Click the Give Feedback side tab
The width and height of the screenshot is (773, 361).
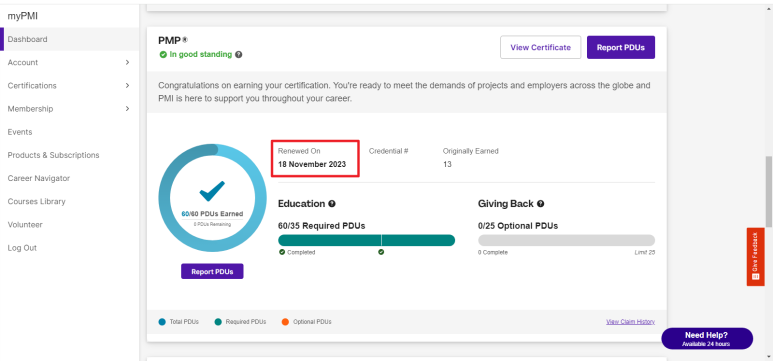coord(755,256)
